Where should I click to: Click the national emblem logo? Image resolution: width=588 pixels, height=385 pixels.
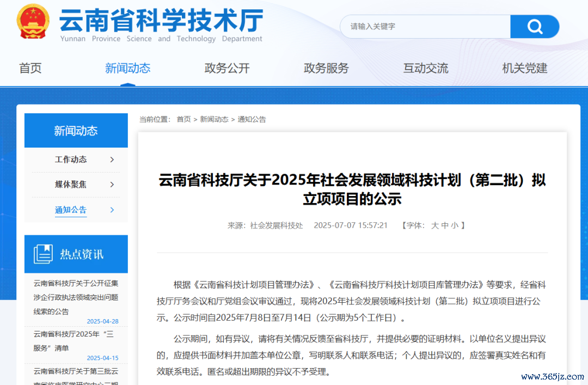33,21
